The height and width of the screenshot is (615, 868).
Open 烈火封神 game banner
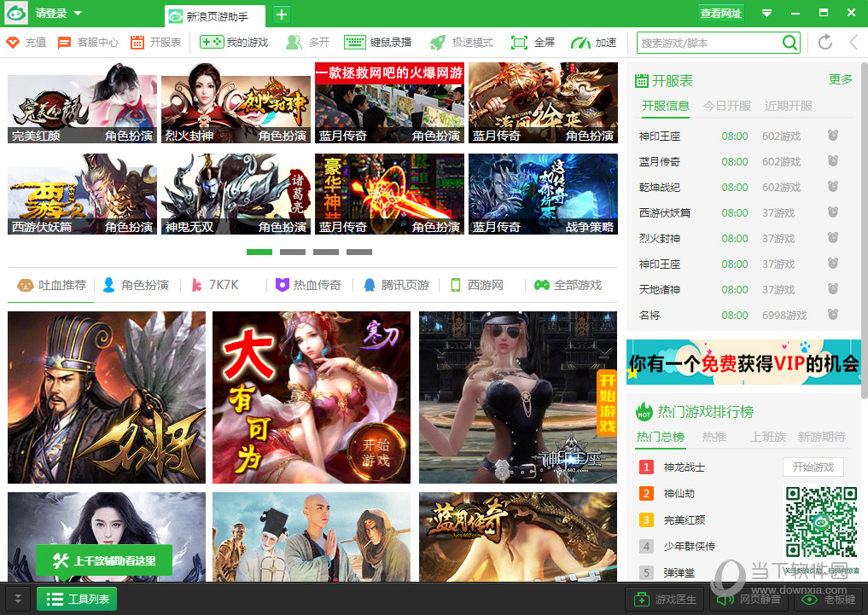[x=236, y=102]
